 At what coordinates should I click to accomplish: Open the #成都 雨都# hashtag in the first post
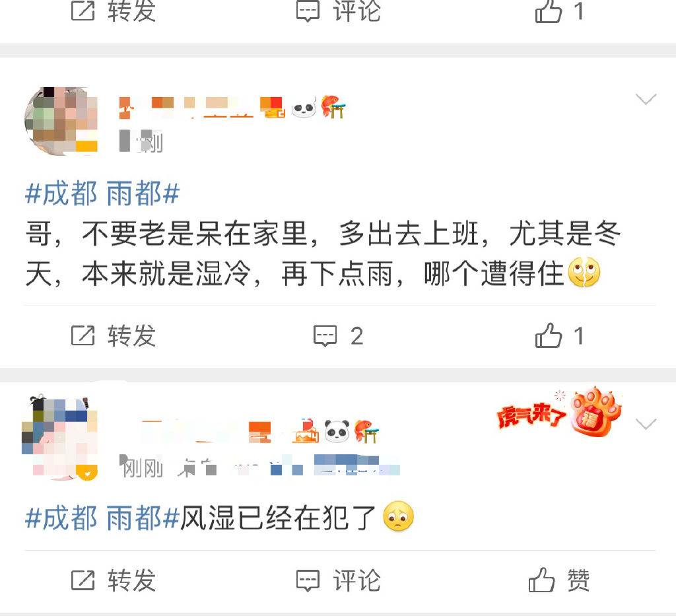click(102, 193)
